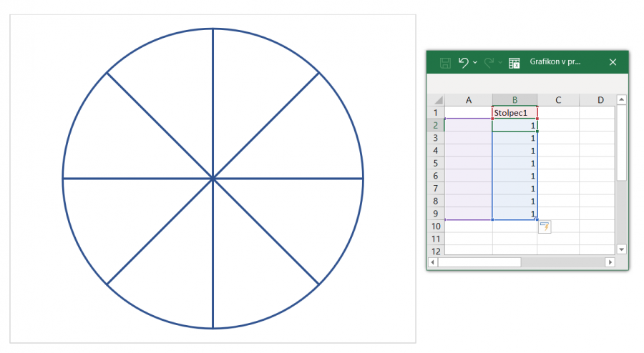644x353 pixels.
Task: Open the Undo history dropdown arrow
Action: tap(475, 63)
